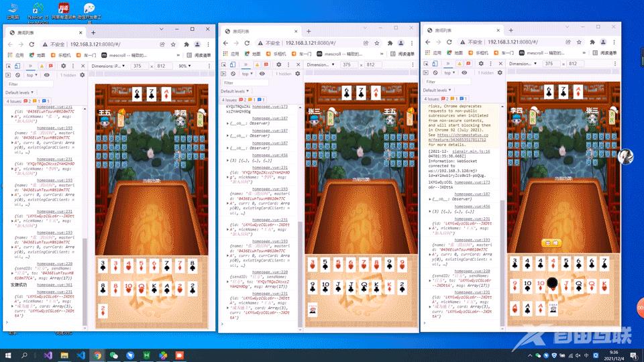The height and width of the screenshot is (362, 644).
Task: Open DevTools settings gear in the right window
Action: pos(481,64)
